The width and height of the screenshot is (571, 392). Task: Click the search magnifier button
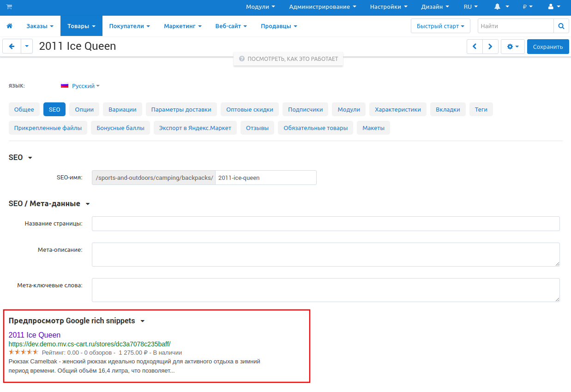point(561,26)
